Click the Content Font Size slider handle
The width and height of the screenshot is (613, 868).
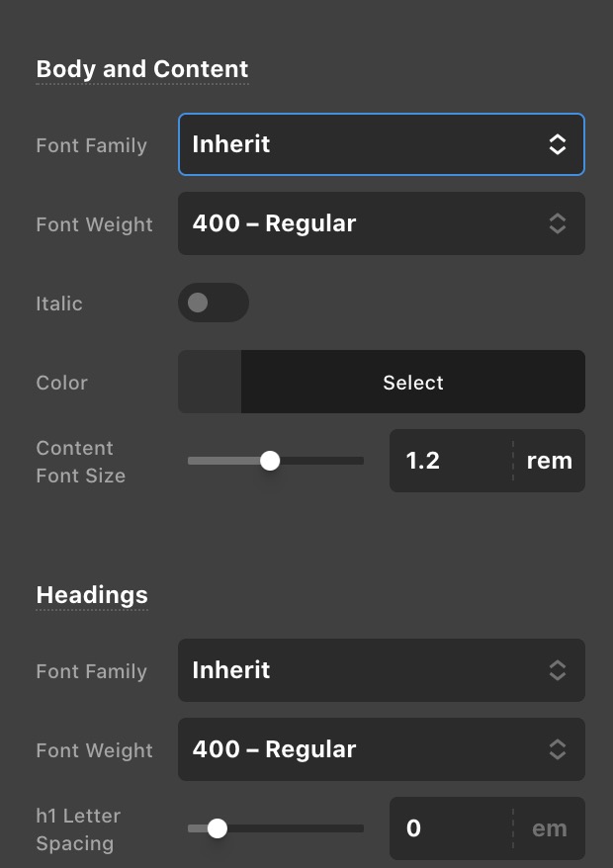270,461
